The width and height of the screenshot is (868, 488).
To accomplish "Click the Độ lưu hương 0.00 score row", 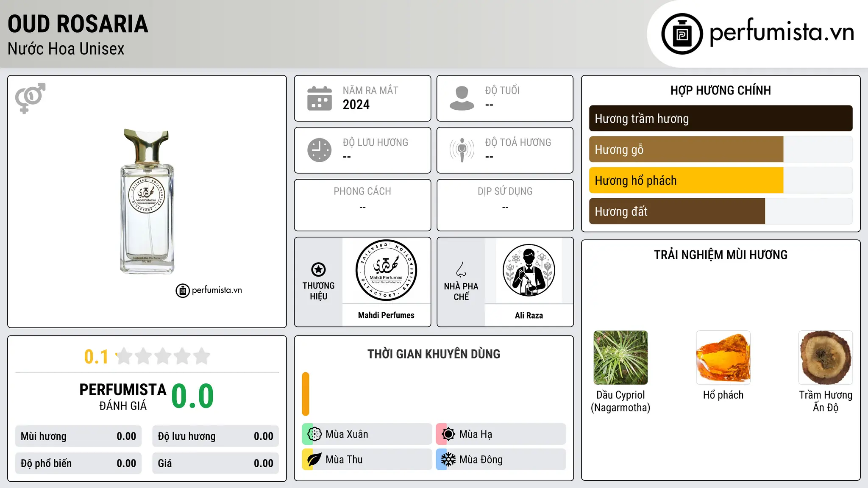I will (x=216, y=436).
